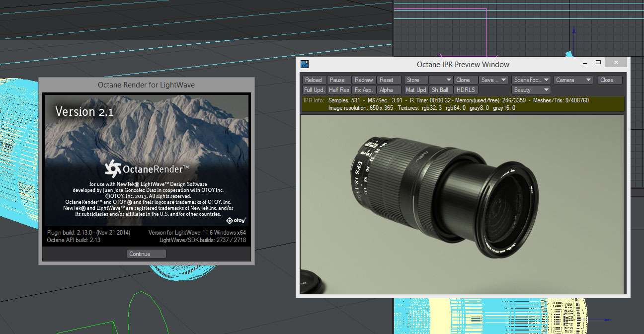Click 'Plugin build: 2.13.0 - (Nov 21 2014)' text
This screenshot has width=644, height=334.
[x=88, y=233]
